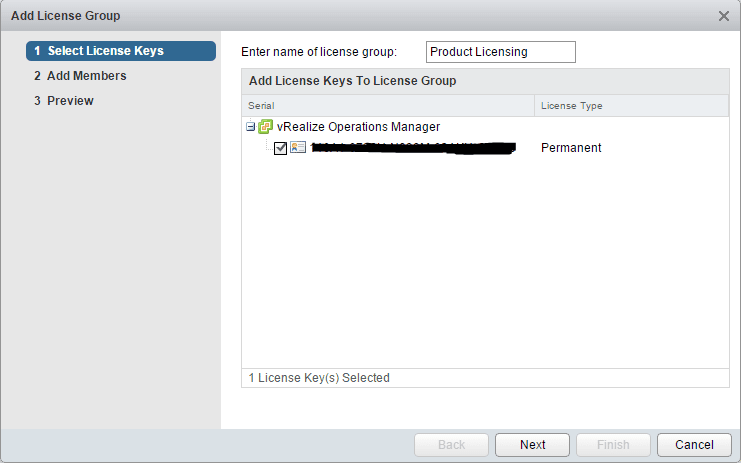Uncheck the license key checkbox
Viewport: 741px width, 463px height.
(280, 148)
